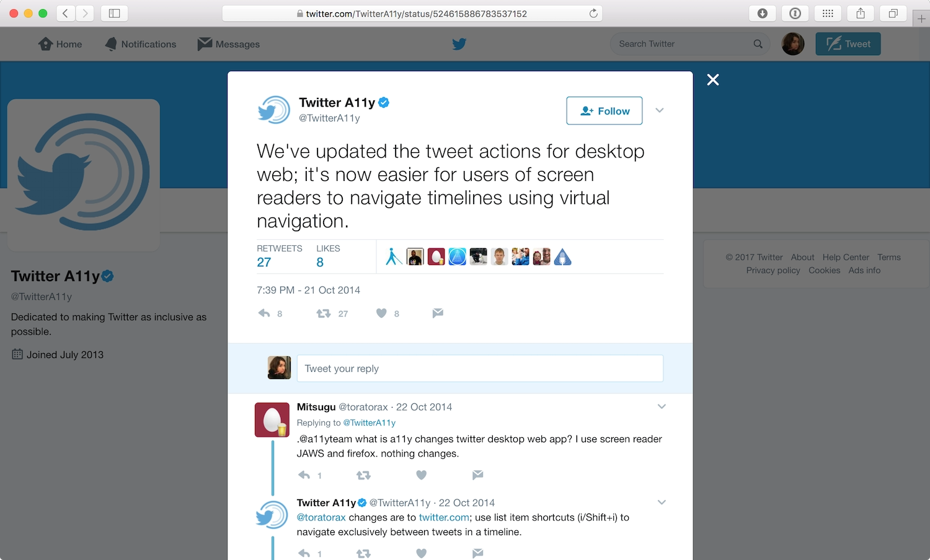Screen dimensions: 930x560
Task: Retweet the main tweet
Action: click(324, 313)
